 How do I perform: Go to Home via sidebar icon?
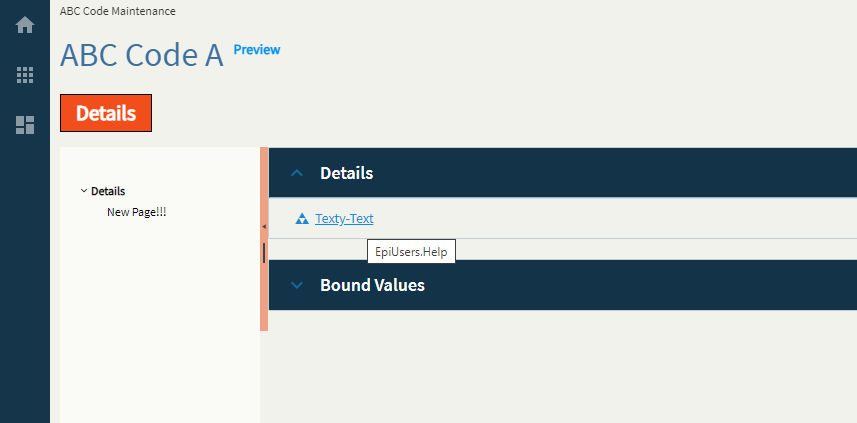(x=25, y=25)
